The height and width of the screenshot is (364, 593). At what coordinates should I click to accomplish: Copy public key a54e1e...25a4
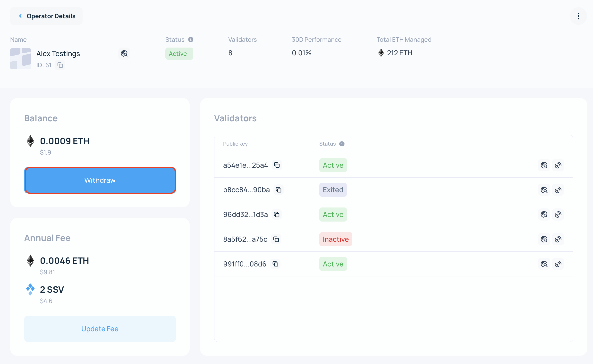click(x=277, y=165)
